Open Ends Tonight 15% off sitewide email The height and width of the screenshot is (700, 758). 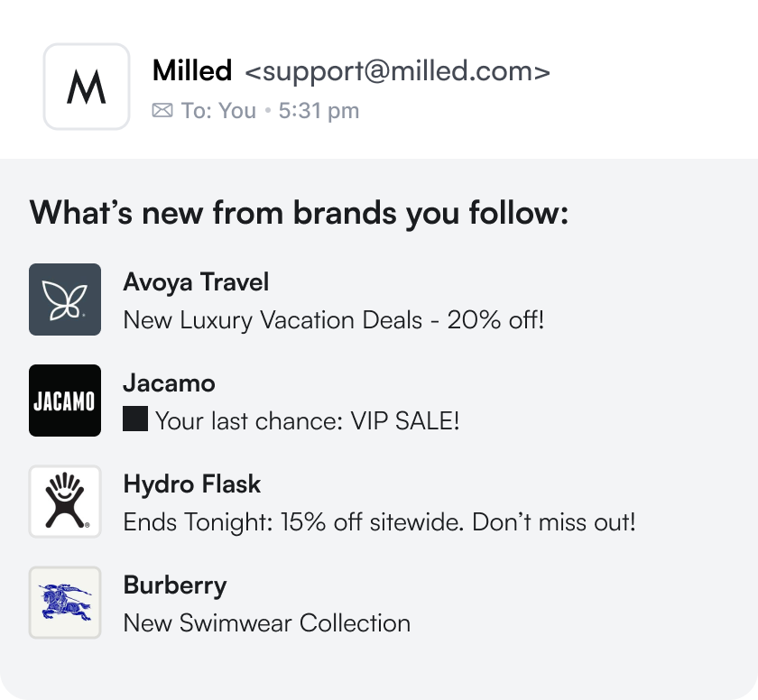click(x=380, y=521)
